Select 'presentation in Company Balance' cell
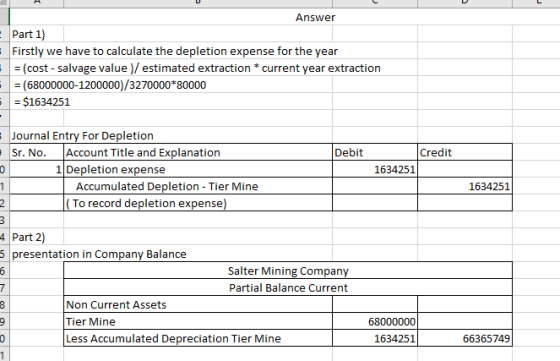 (x=99, y=254)
